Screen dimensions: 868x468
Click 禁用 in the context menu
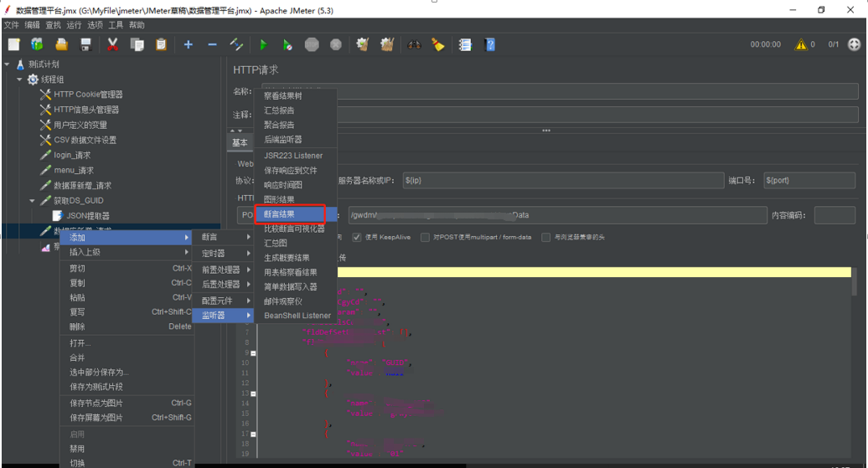[127, 449]
